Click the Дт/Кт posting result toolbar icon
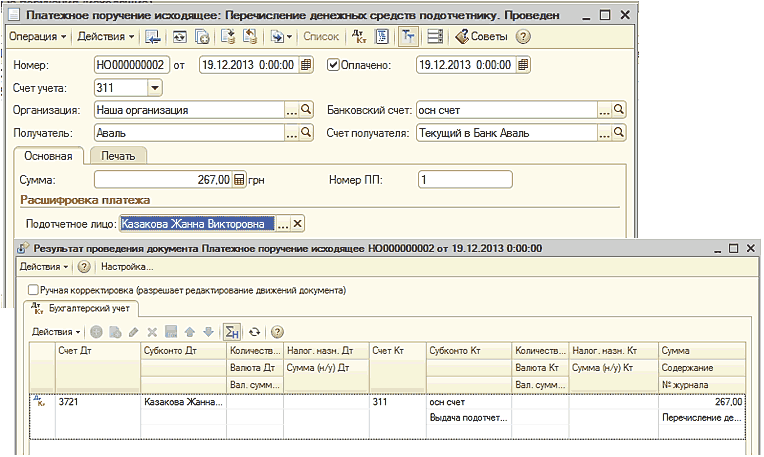 click(360, 37)
